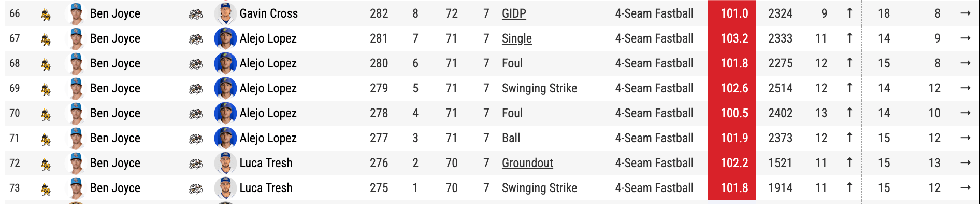The width and height of the screenshot is (980, 204).
Task: Open the GIDP result link
Action: (514, 13)
